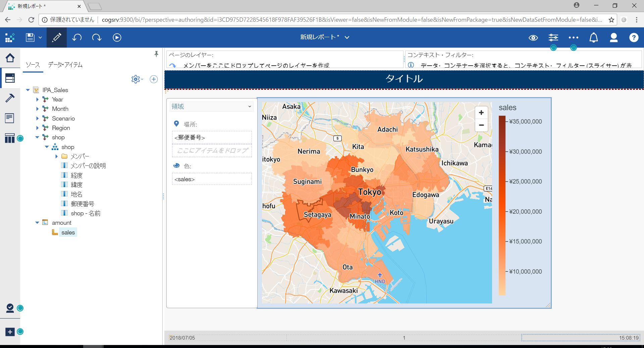Click the Redo arrow icon
The height and width of the screenshot is (348, 644).
97,38
